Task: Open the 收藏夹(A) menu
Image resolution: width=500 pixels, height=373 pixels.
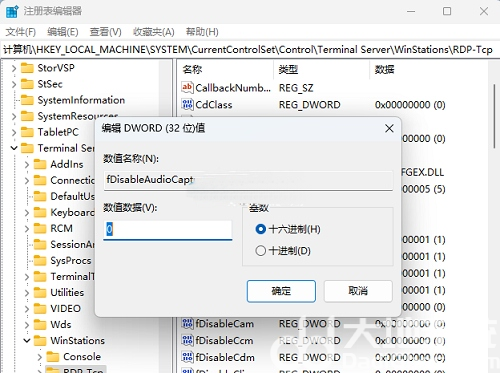Action: click(x=154, y=32)
